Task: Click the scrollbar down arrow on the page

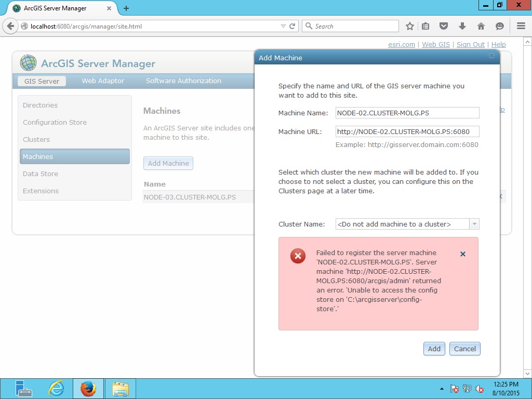Action: [528, 374]
